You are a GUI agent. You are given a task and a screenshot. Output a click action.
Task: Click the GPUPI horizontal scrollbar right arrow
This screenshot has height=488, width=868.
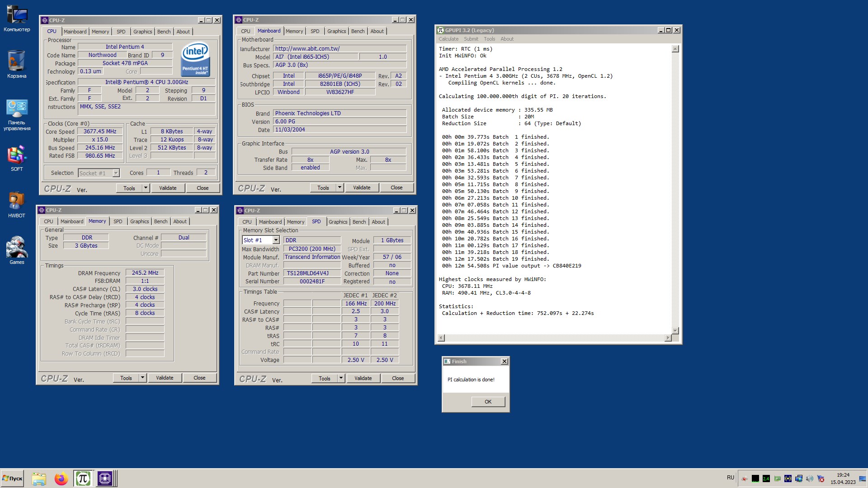[668, 338]
